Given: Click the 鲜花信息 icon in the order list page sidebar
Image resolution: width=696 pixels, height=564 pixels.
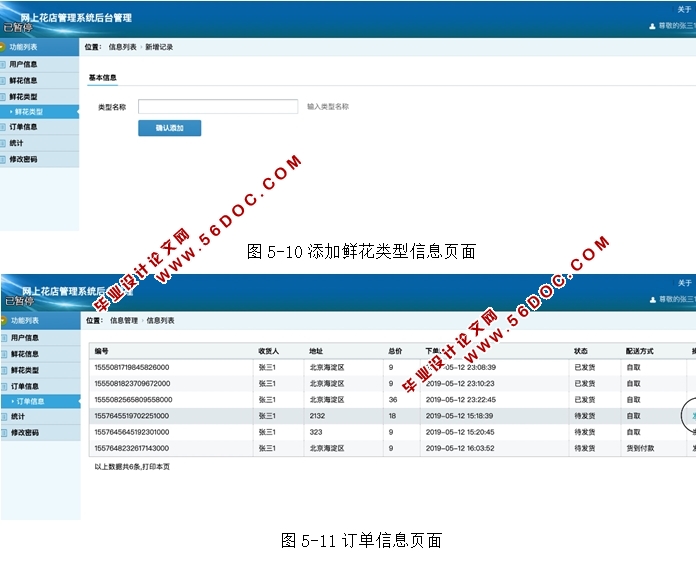Looking at the screenshot, I should (4, 354).
